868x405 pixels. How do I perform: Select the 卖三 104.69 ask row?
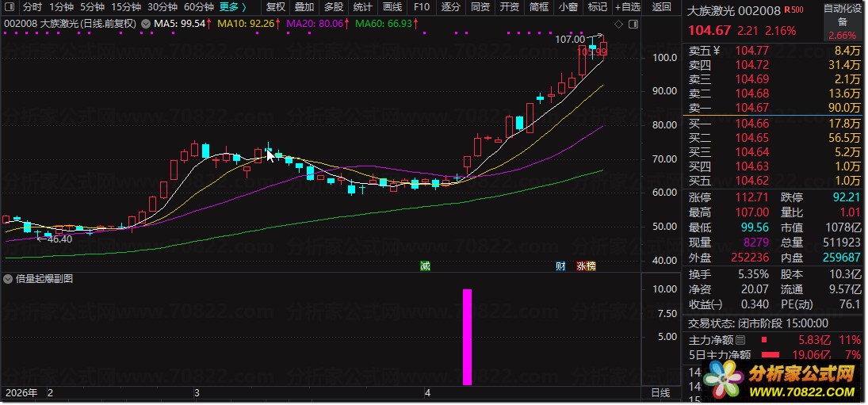point(774,79)
